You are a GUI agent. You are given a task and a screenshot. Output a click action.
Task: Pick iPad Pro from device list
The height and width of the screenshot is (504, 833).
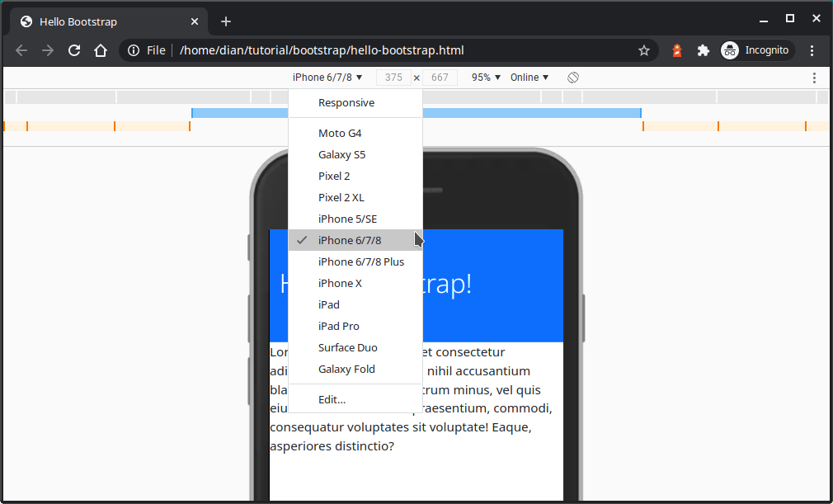click(x=339, y=326)
